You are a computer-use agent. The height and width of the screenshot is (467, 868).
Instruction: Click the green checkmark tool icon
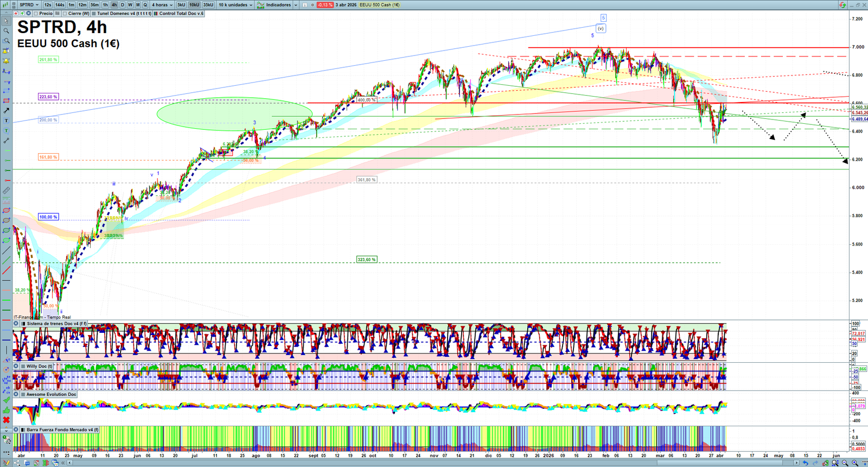[7, 400]
